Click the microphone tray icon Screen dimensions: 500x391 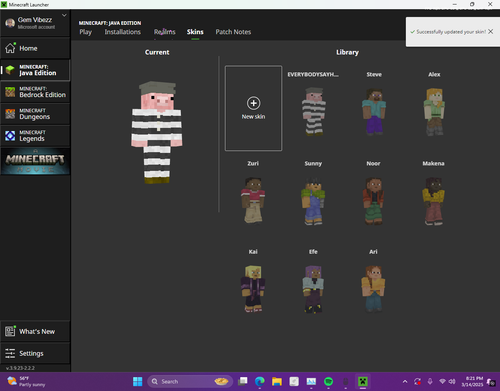point(430,381)
